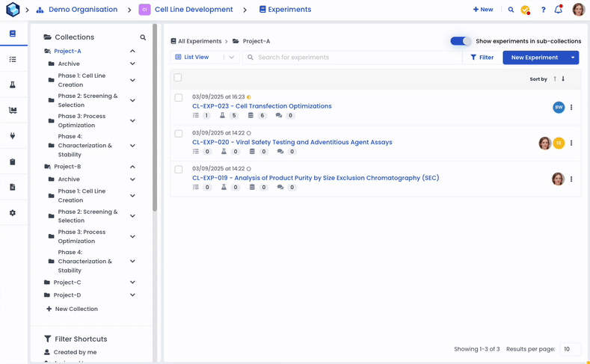
Task: Open the inventory cart sidebar icon
Action: click(13, 111)
